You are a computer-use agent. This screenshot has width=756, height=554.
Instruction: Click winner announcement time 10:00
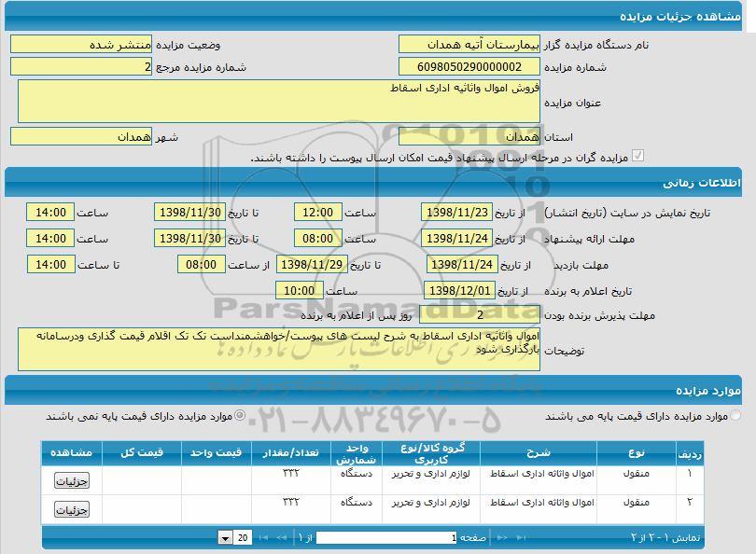[299, 290]
